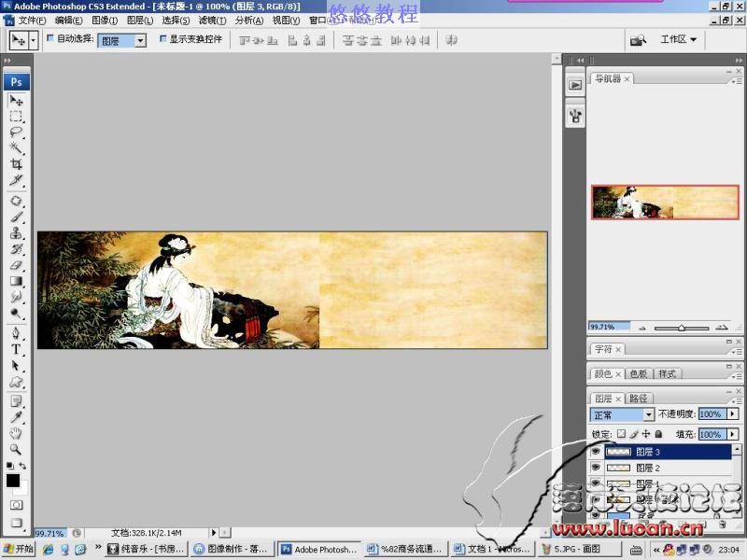Select the Crop tool
This screenshot has width=747, height=560.
tap(16, 164)
